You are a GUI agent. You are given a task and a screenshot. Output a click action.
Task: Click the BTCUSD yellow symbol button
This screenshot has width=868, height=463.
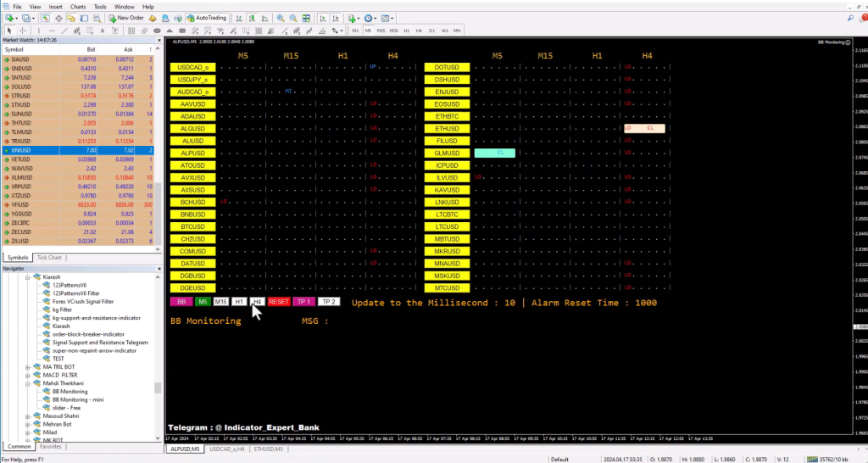(x=192, y=226)
